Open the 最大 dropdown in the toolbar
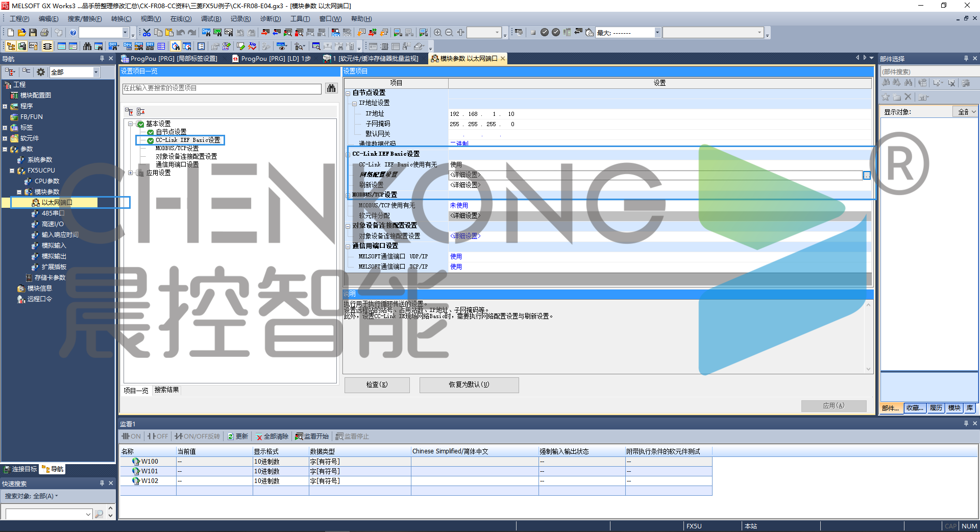This screenshot has height=532, width=980. coord(657,33)
